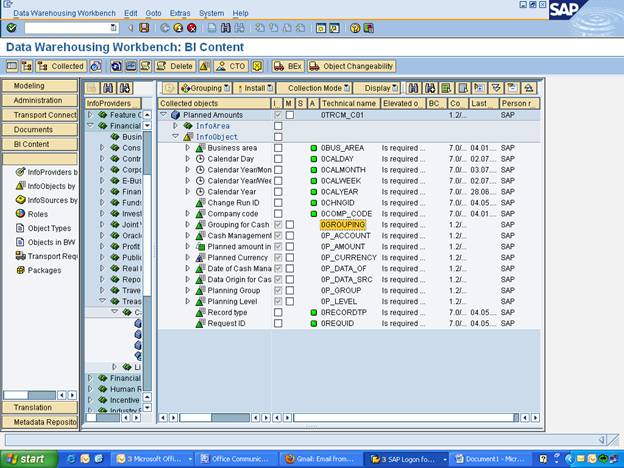Open the Display dropdown menu

point(377,88)
